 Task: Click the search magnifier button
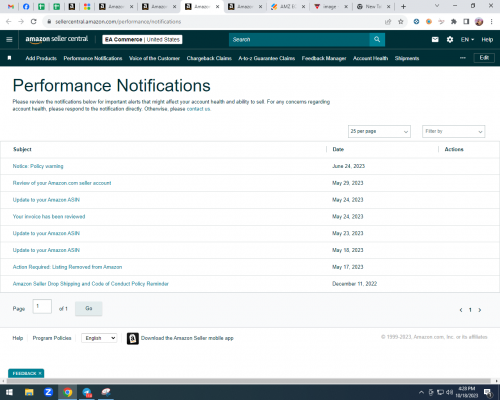coord(377,39)
